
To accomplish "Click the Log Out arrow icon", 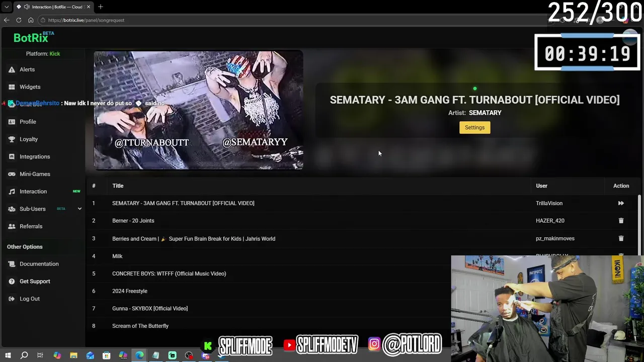I will tap(12, 299).
